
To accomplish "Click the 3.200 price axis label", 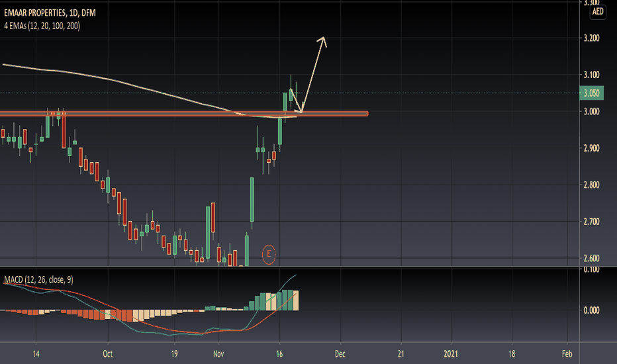I will point(591,38).
